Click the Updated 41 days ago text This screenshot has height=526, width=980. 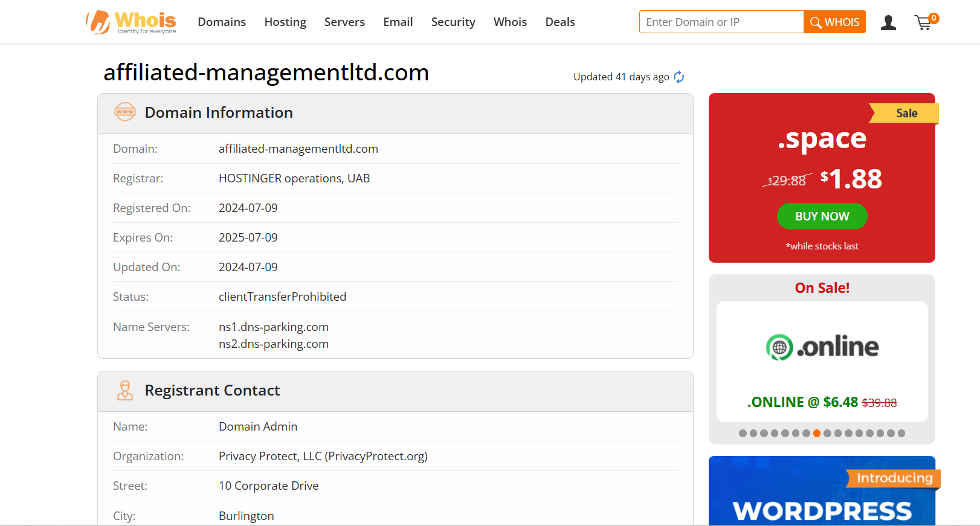point(621,77)
